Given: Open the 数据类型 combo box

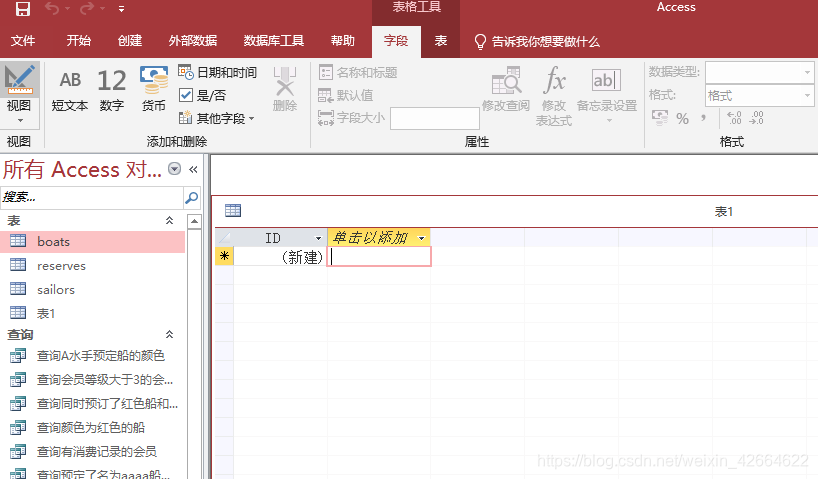Looking at the screenshot, I should tap(759, 72).
